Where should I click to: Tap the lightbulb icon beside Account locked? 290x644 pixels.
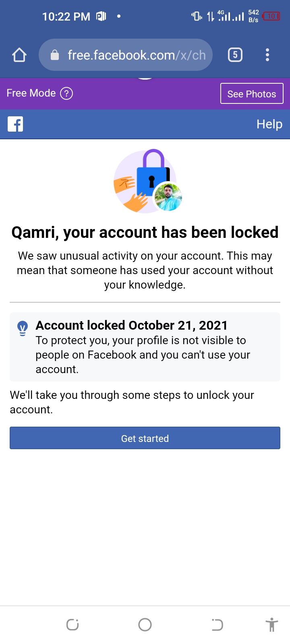click(x=23, y=328)
